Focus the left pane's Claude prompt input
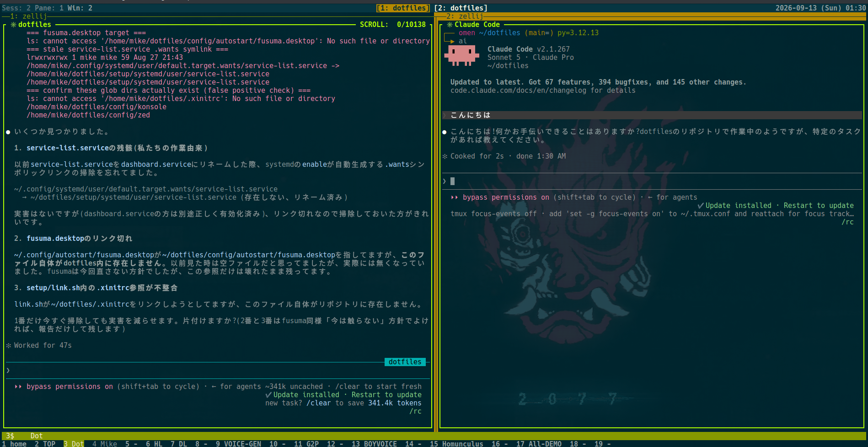Screen dimensions: 868x447 (219, 370)
